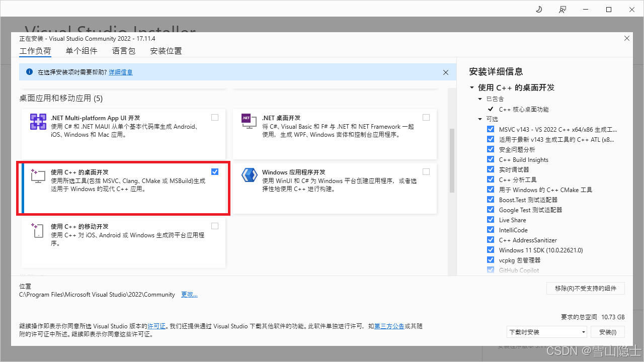Image resolution: width=644 pixels, height=362 pixels.
Task: Click 移除(R)不受支持的组件 button
Action: [x=586, y=288]
